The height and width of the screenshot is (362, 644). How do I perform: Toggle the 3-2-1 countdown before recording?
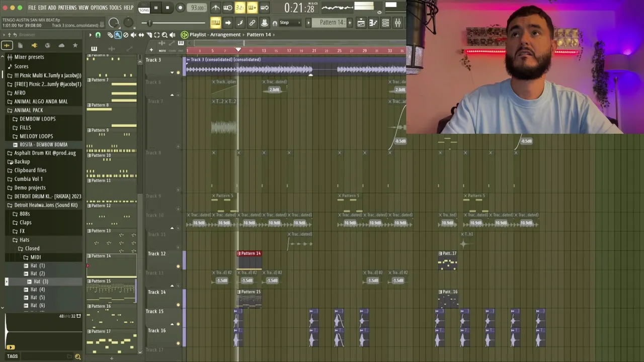click(x=240, y=8)
